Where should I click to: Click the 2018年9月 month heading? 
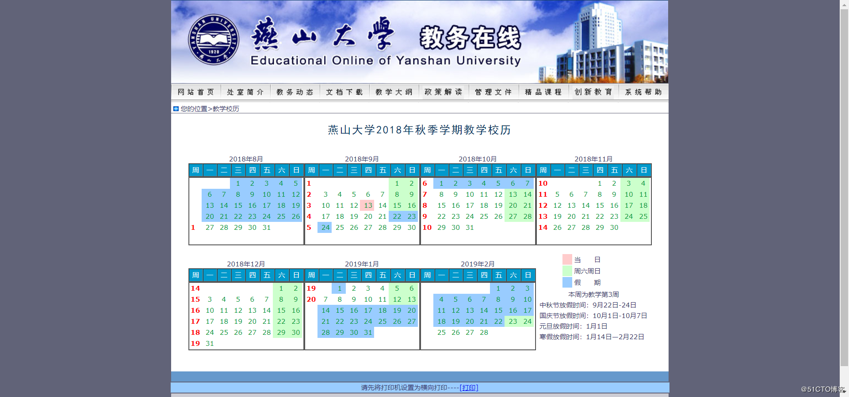[362, 159]
